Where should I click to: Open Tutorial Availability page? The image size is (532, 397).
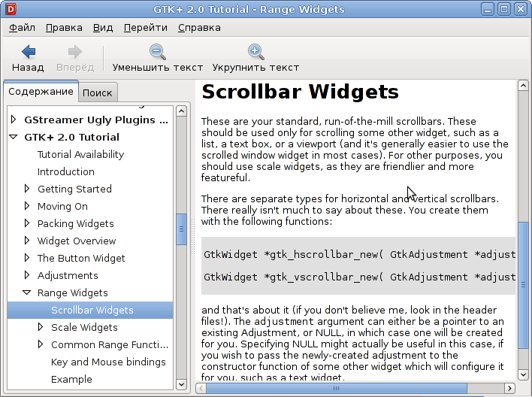click(x=80, y=155)
